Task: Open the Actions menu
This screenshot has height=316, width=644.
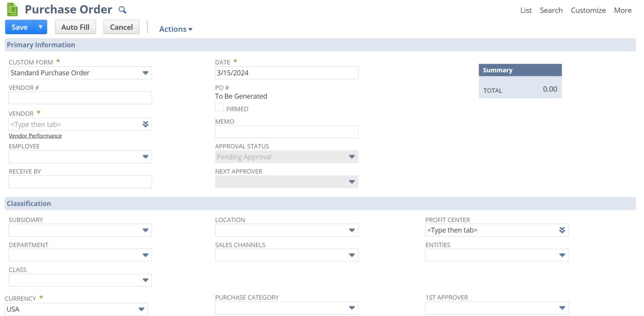Action: 175,29
